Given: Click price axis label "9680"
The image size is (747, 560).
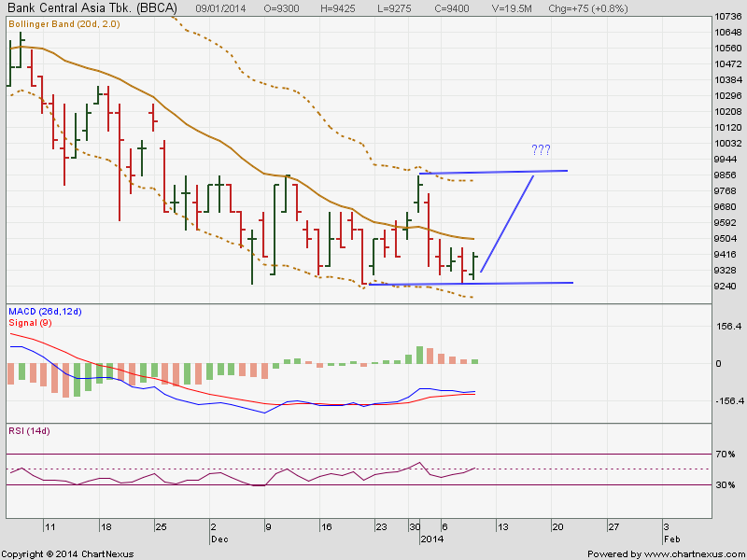Looking at the screenshot, I should (726, 206).
